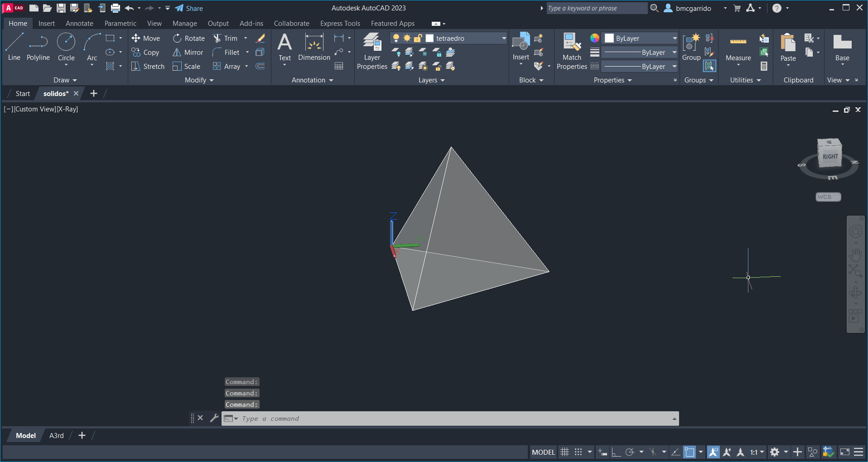Click the ByLayer color swatch

(x=609, y=38)
